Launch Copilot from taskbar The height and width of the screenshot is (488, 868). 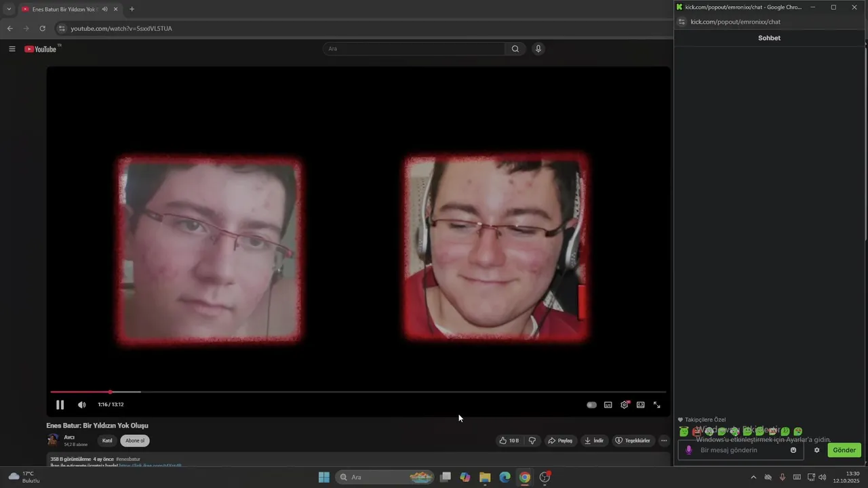465,477
